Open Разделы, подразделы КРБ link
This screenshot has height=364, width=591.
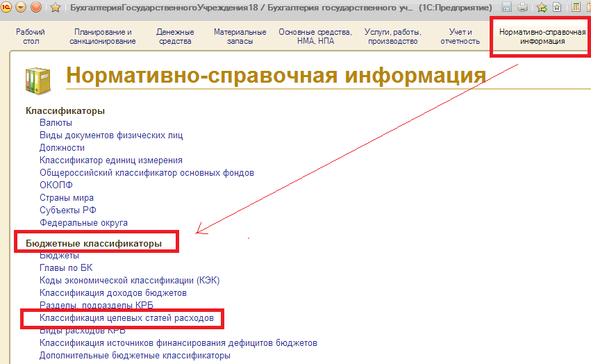(x=97, y=305)
